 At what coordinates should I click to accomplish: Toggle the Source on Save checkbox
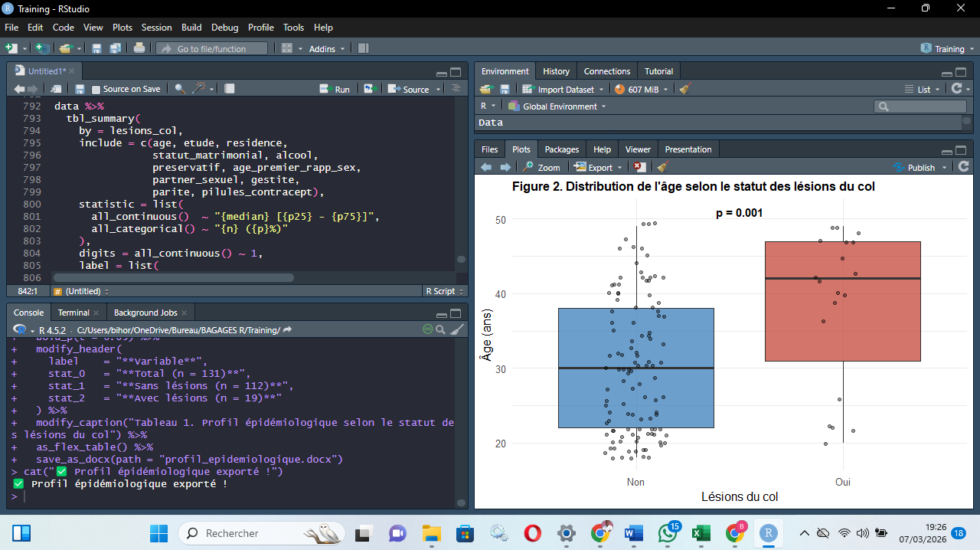[96, 90]
